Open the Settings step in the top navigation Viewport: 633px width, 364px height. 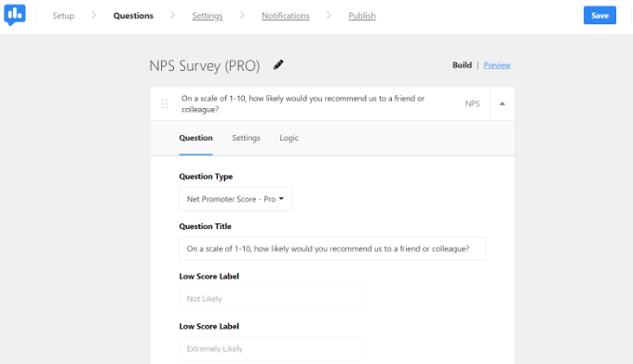click(207, 15)
